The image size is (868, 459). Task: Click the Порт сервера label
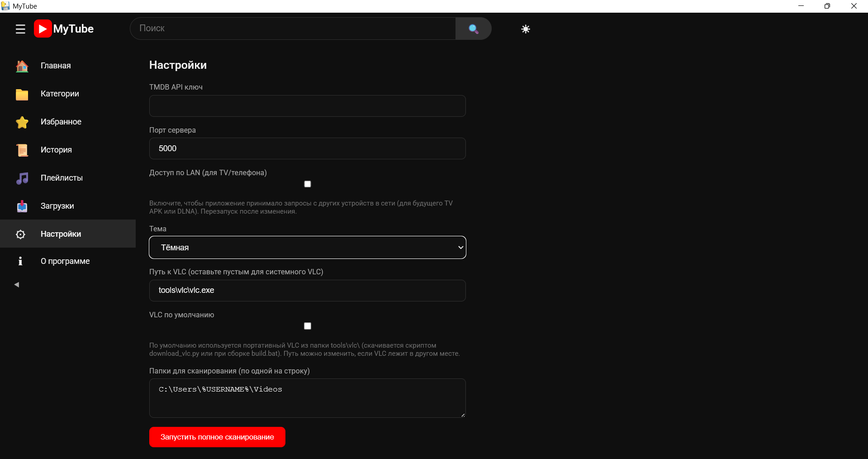coord(172,130)
